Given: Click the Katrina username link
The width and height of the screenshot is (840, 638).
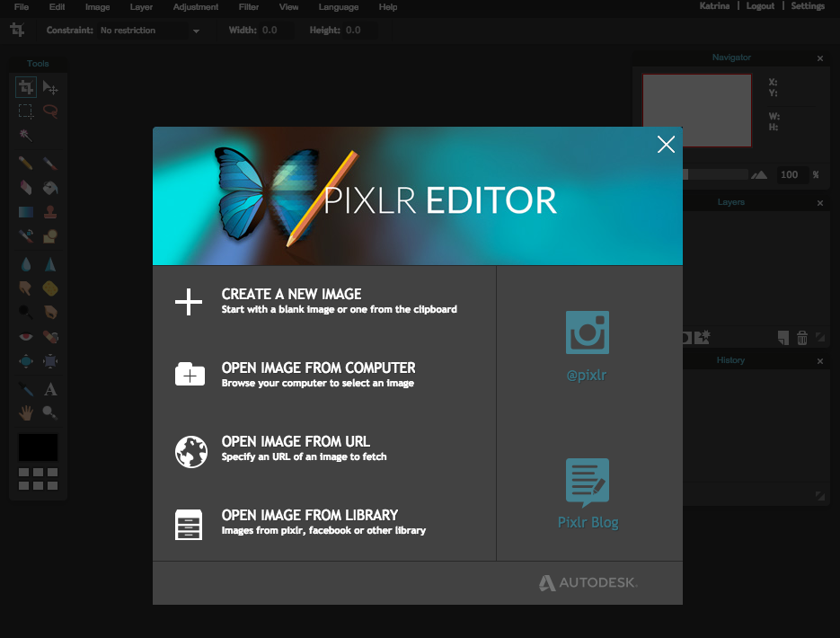Looking at the screenshot, I should click(x=714, y=6).
